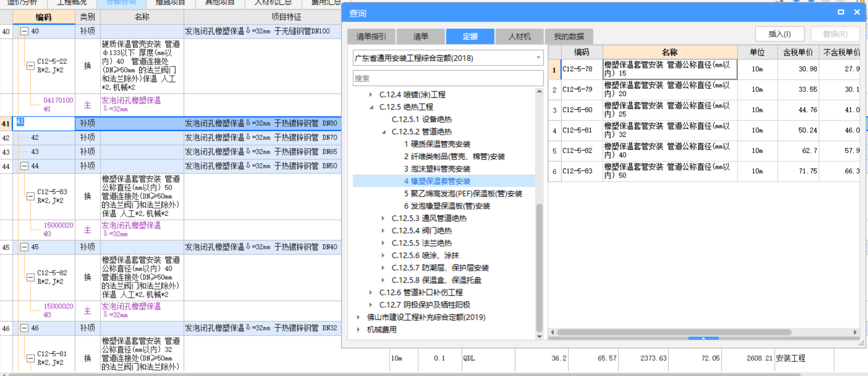This screenshot has height=376, width=868.
Task: Select row 43 项目特征 DN65 cell
Action: click(262, 152)
